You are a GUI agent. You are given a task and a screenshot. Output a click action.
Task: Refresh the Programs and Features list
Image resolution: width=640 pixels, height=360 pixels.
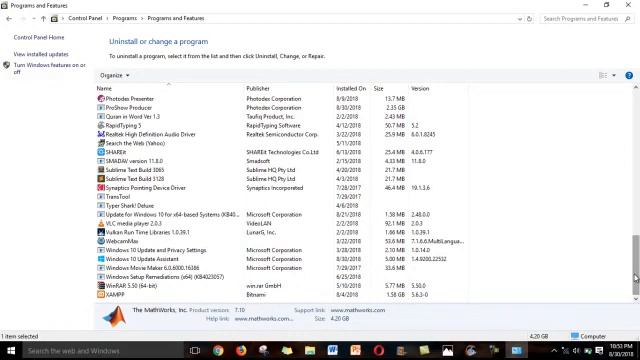pyautogui.click(x=529, y=19)
